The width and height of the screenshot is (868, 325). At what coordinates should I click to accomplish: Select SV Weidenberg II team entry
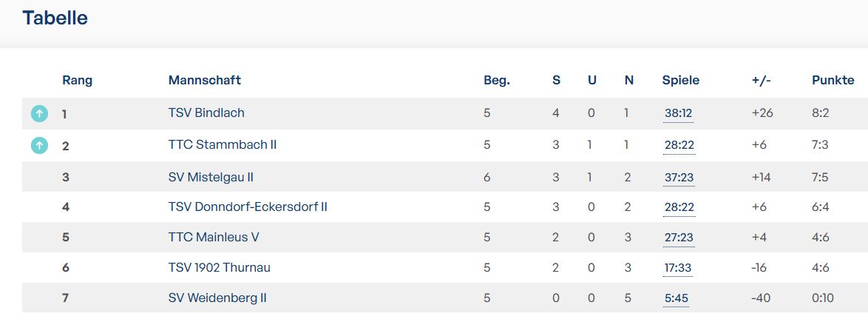(217, 298)
